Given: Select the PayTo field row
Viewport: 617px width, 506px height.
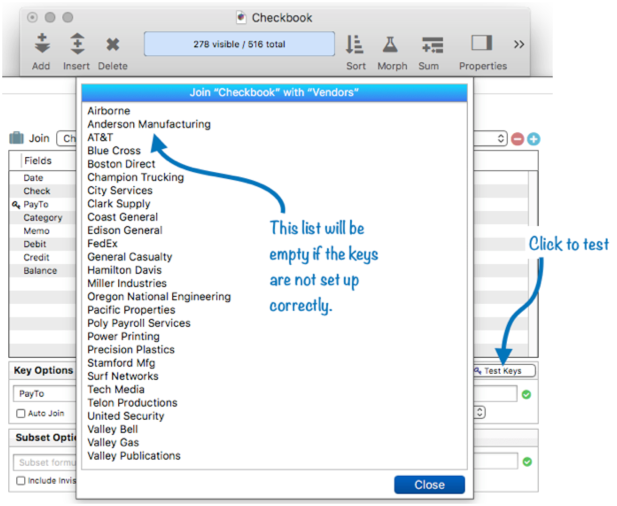Looking at the screenshot, I should point(42,205).
